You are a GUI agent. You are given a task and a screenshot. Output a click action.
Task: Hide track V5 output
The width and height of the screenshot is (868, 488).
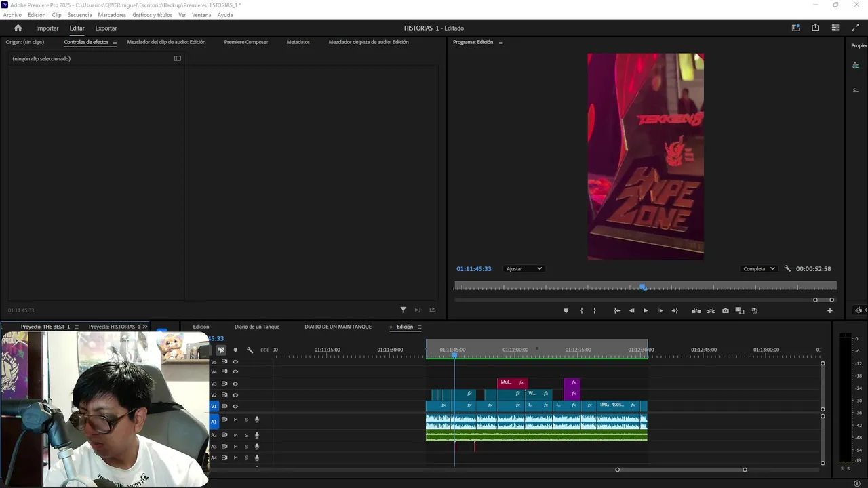235,361
